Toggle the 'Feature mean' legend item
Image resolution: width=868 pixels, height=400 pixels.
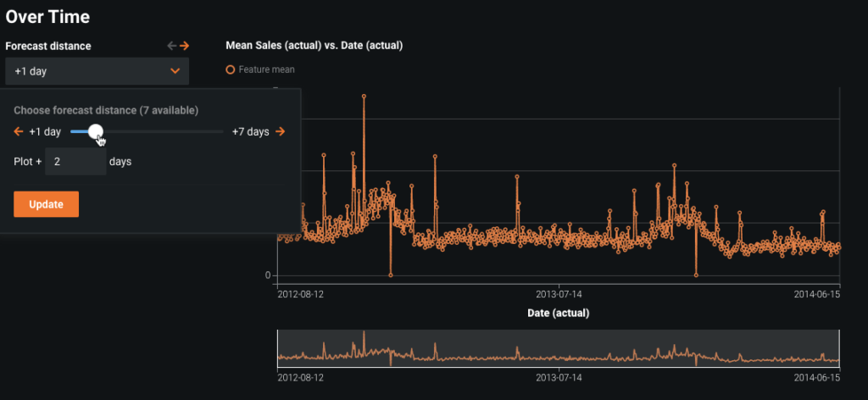261,69
